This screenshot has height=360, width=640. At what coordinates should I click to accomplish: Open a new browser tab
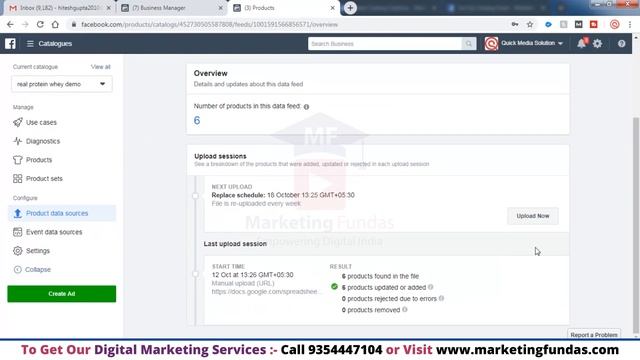(350, 8)
